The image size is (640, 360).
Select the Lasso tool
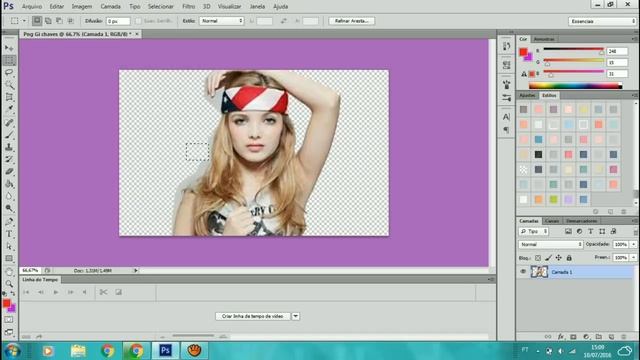[9, 73]
